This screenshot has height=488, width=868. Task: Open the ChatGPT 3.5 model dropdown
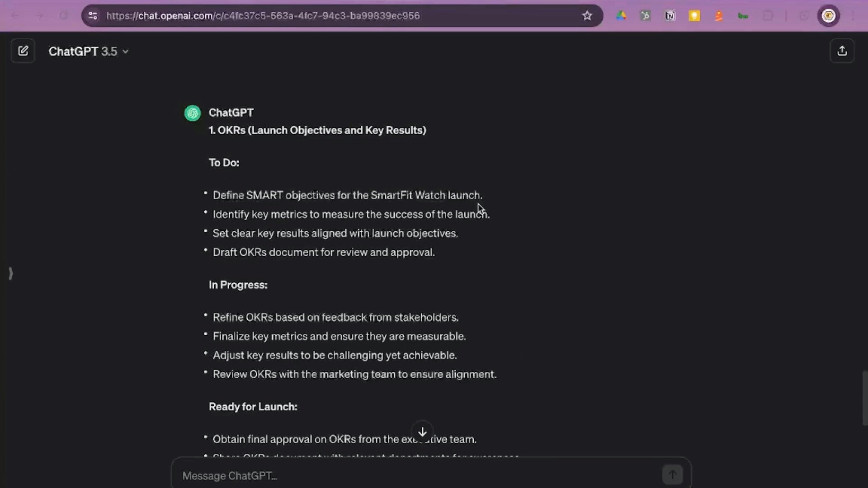point(88,52)
